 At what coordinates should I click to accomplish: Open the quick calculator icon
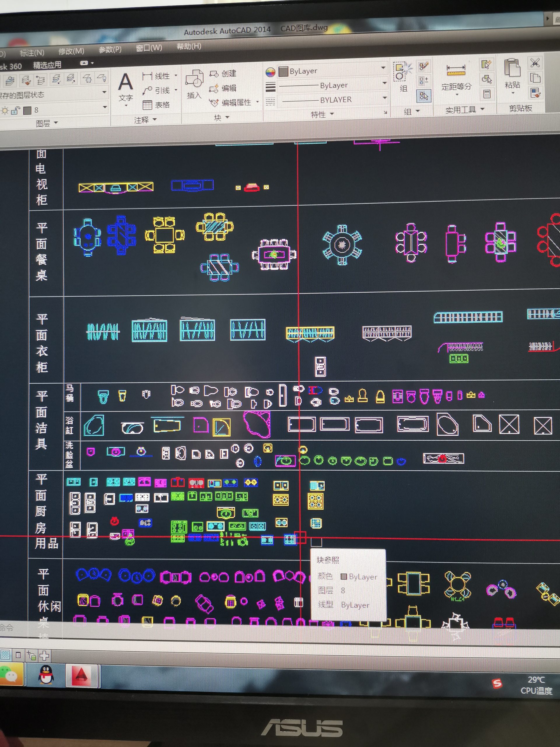(x=487, y=94)
